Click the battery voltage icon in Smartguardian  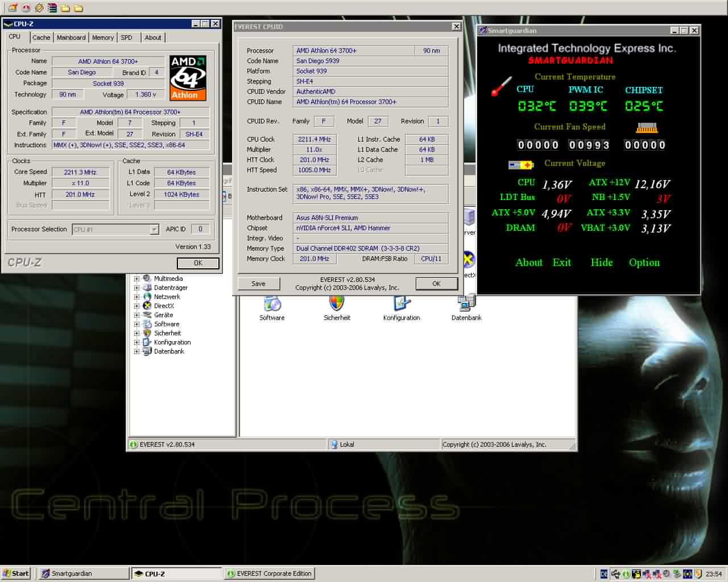pyautogui.click(x=520, y=165)
